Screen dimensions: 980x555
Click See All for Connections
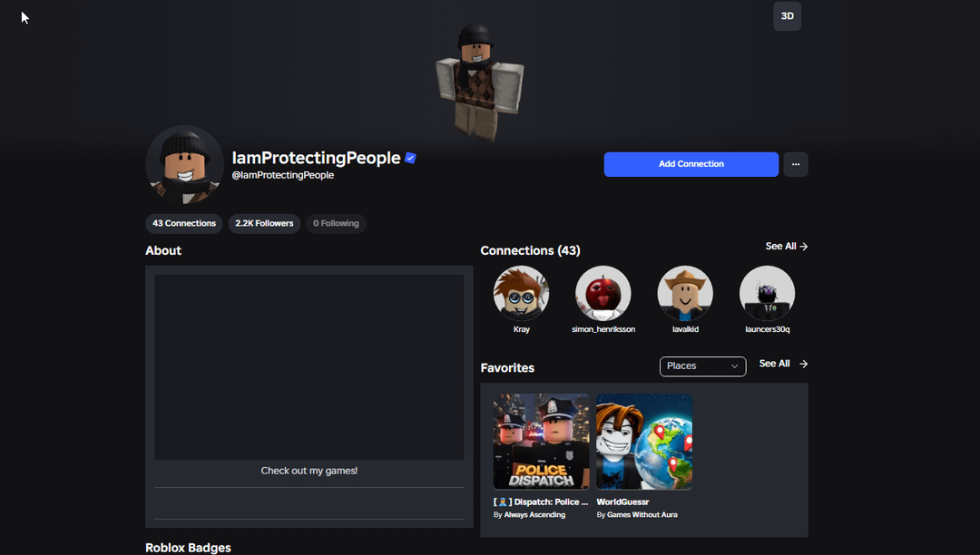[x=786, y=247]
